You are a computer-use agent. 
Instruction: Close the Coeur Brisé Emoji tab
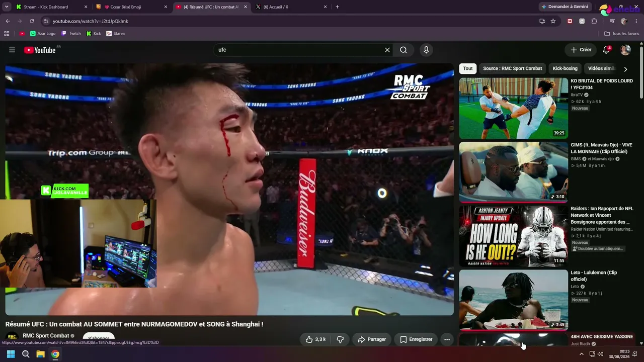click(x=166, y=7)
